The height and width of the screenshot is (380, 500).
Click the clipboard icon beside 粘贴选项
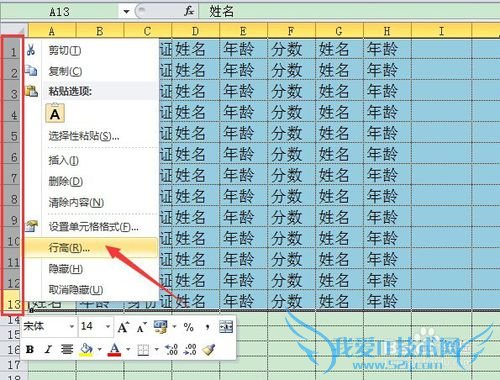coord(32,91)
